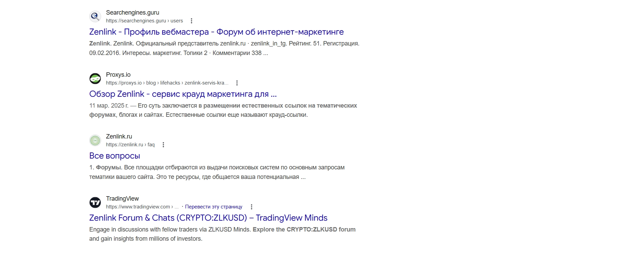Click the Zenlink.ru site name
The width and height of the screenshot is (644, 258).
119,136
